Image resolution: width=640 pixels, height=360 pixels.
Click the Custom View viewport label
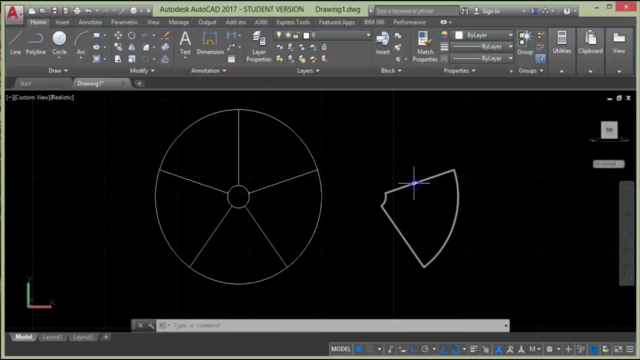[31, 98]
